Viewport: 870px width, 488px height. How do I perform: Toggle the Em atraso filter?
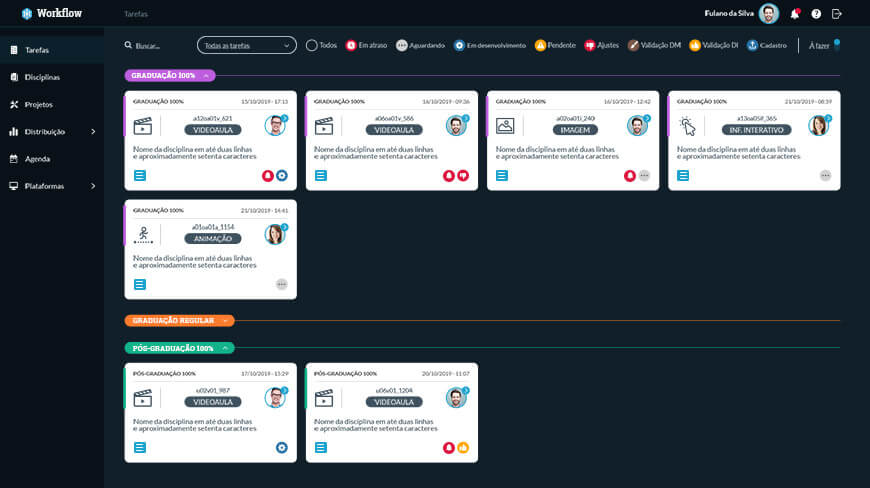click(351, 45)
